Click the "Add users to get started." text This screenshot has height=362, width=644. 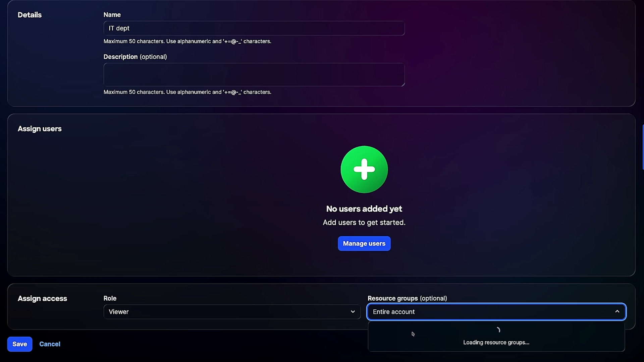click(364, 223)
